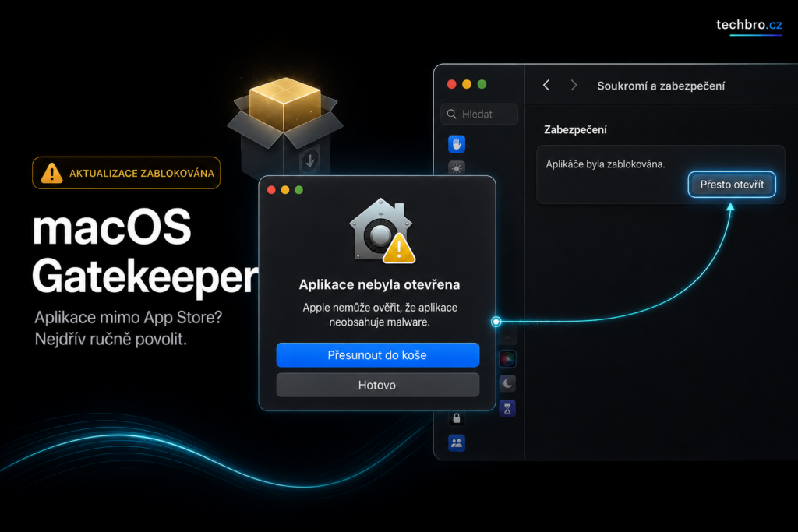Click the 'Aplikáče byla zablokována.' text
The image size is (798, 532).
click(605, 164)
